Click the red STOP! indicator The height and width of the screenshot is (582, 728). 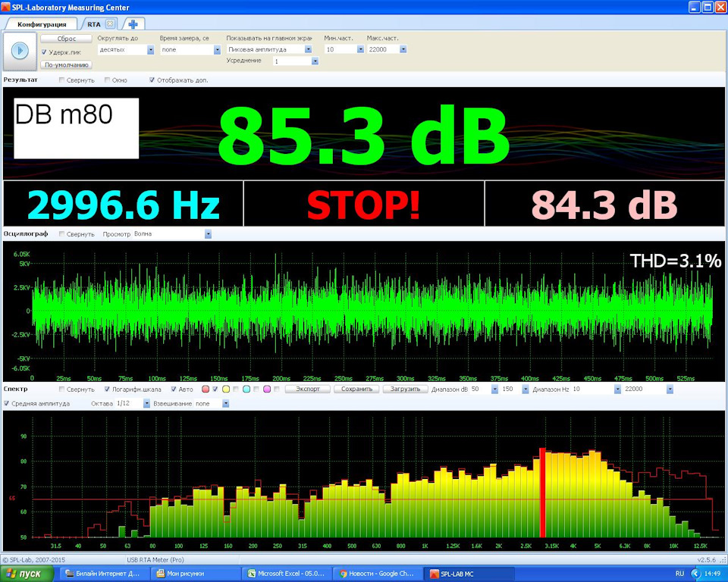[363, 205]
